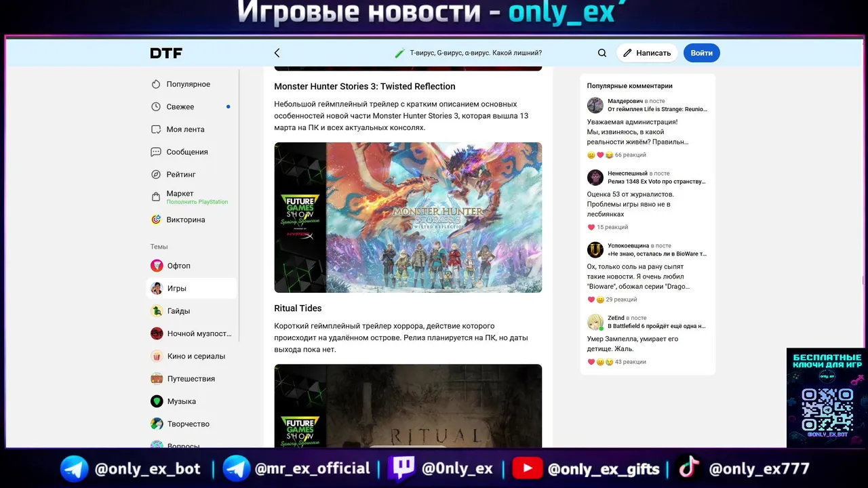Open Свежее in the sidebar
The width and height of the screenshot is (868, 488).
[x=180, y=106]
